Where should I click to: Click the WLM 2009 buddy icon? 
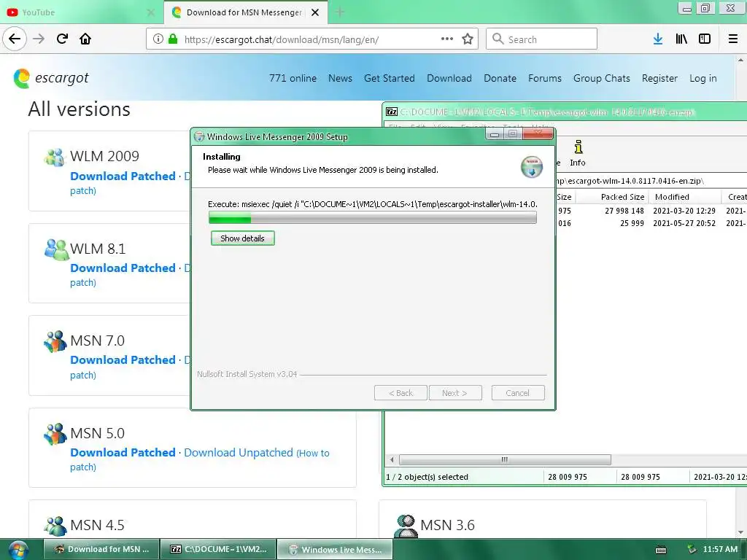click(x=54, y=157)
